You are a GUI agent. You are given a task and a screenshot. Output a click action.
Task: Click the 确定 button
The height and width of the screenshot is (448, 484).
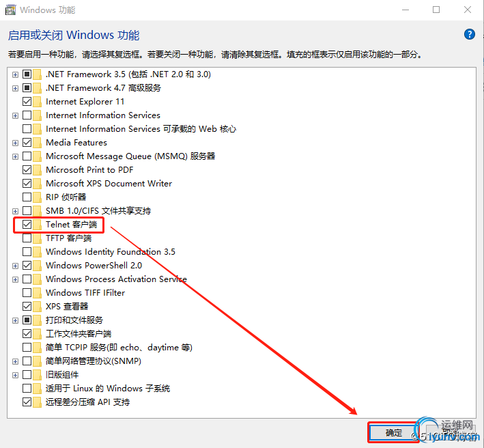pos(394,432)
